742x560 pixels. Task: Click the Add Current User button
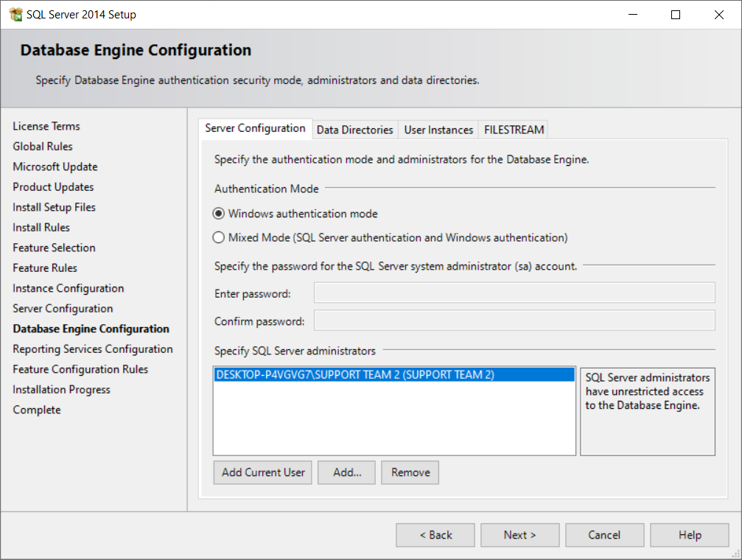click(x=263, y=472)
